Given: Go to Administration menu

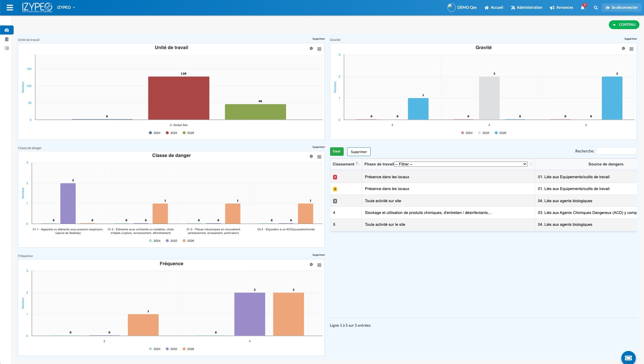Looking at the screenshot, I should point(526,8).
